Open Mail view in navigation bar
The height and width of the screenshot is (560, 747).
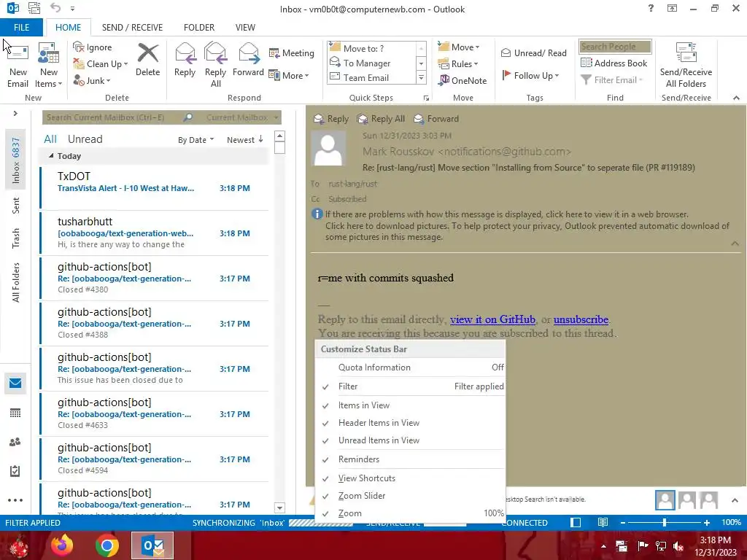tap(15, 384)
